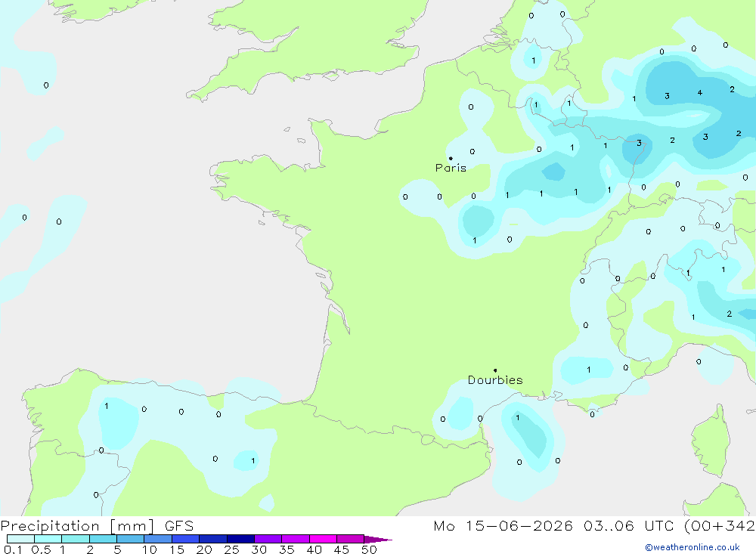Click the legend's over-50 arrow tip
756x554 pixels.
379,540
